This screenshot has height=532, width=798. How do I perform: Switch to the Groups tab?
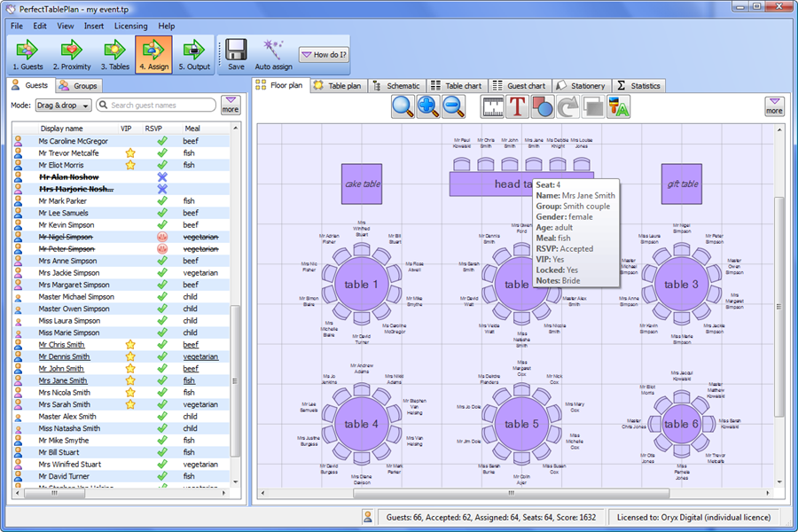click(x=78, y=85)
